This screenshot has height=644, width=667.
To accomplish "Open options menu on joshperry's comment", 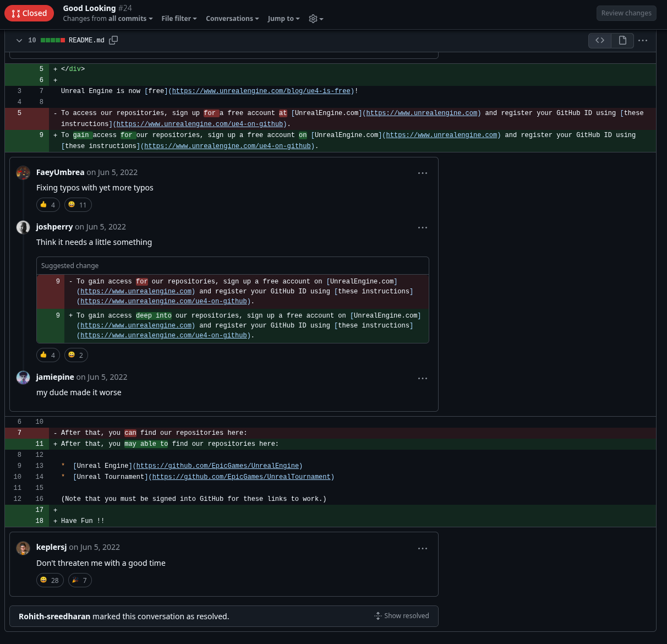I will tap(423, 227).
